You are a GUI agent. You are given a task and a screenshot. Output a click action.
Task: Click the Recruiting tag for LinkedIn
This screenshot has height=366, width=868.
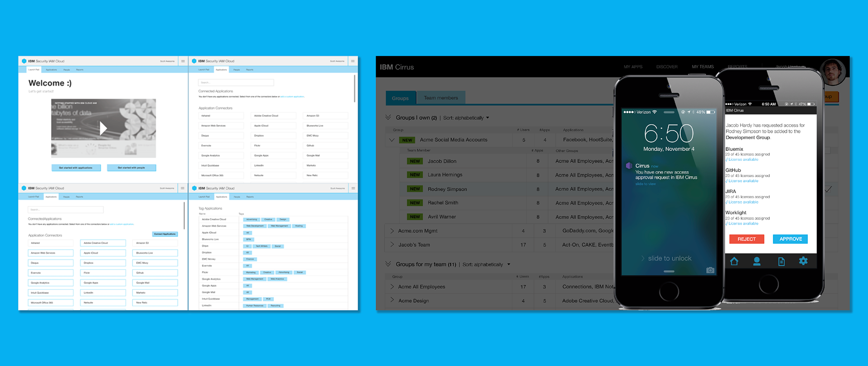275,306
